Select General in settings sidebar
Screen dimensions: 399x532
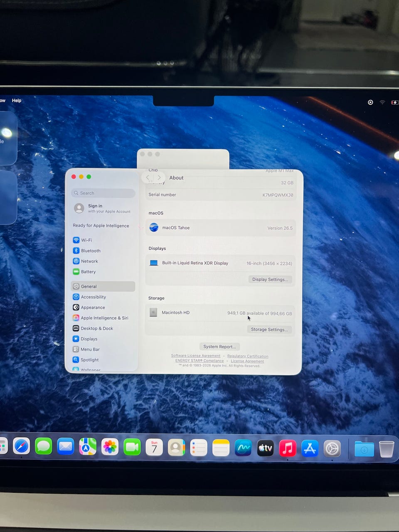[x=103, y=286]
